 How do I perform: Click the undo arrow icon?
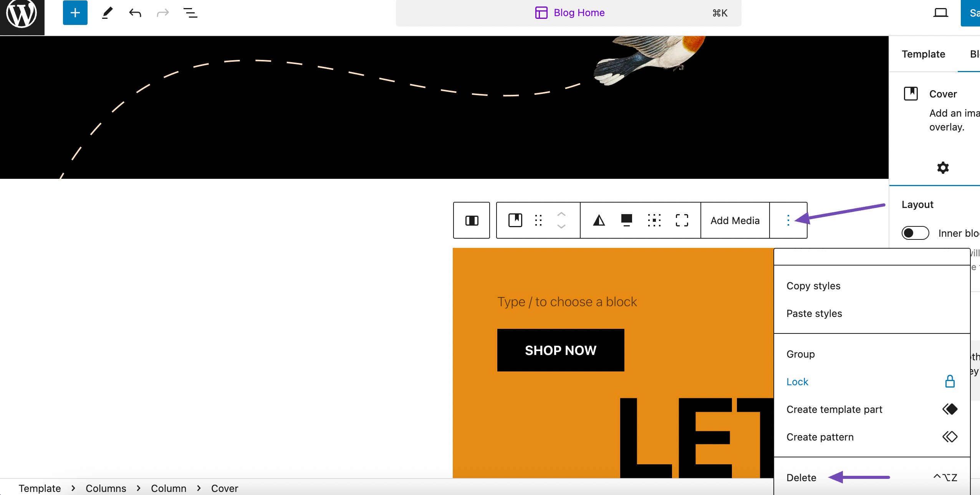click(x=134, y=12)
